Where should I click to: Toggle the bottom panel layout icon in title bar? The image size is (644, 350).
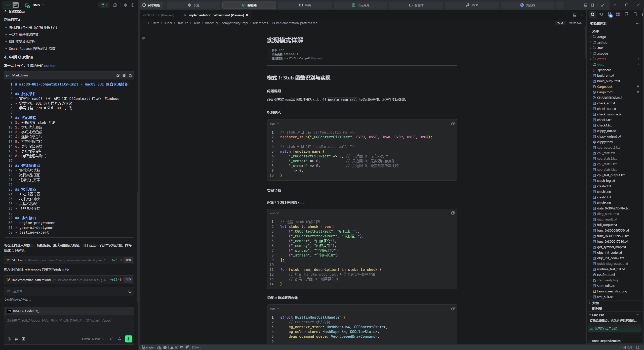click(x=585, y=5)
